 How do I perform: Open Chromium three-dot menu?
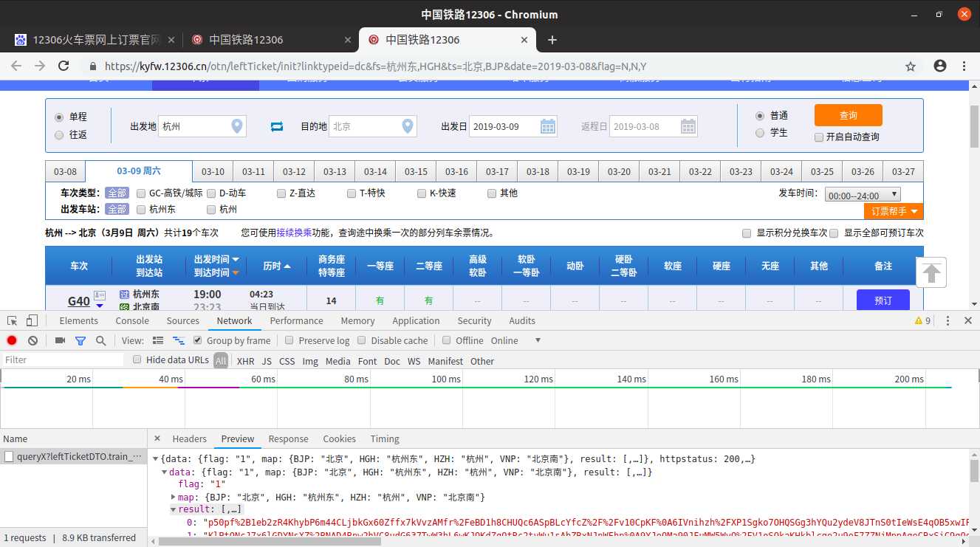pos(964,66)
